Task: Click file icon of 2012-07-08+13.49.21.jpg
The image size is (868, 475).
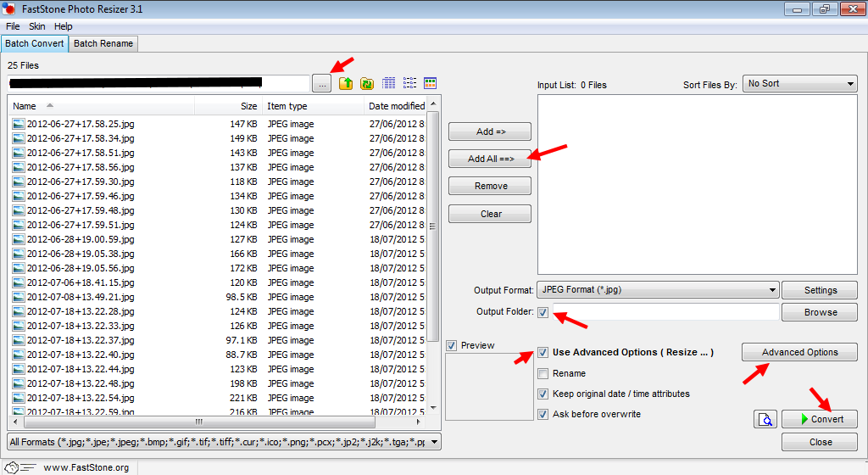Action: pos(19,297)
